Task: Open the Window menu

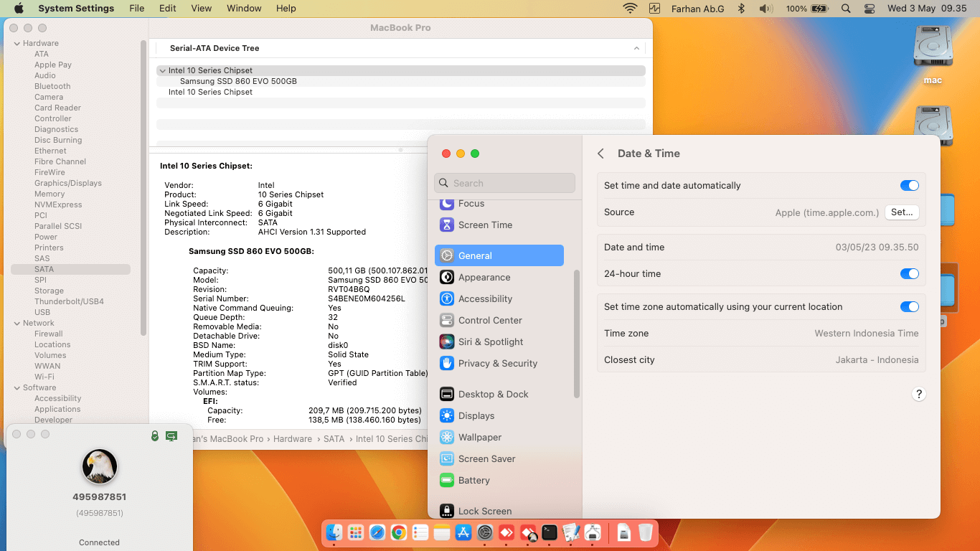Action: 244,9
